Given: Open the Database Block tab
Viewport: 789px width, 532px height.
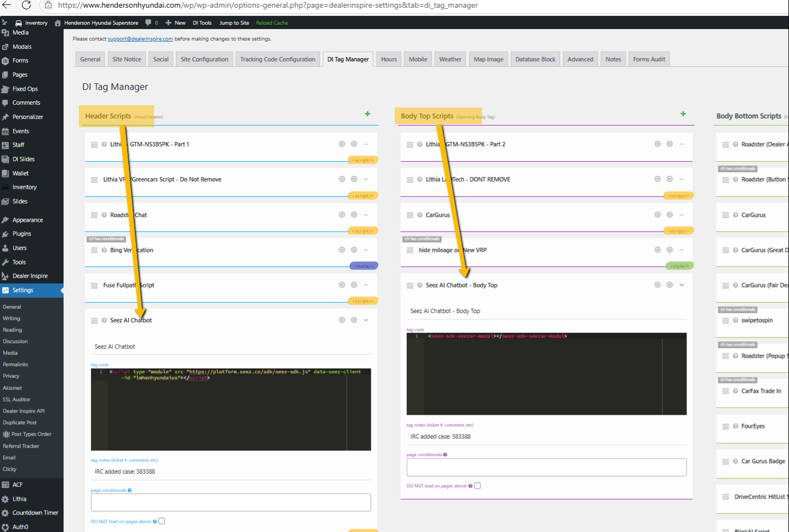Looking at the screenshot, I should pos(536,59).
